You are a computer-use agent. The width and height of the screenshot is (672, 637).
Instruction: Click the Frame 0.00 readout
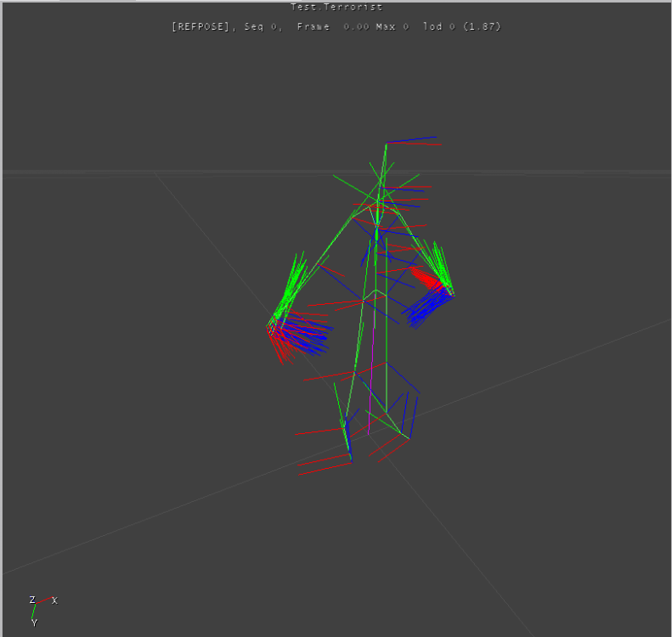pyautogui.click(x=333, y=27)
